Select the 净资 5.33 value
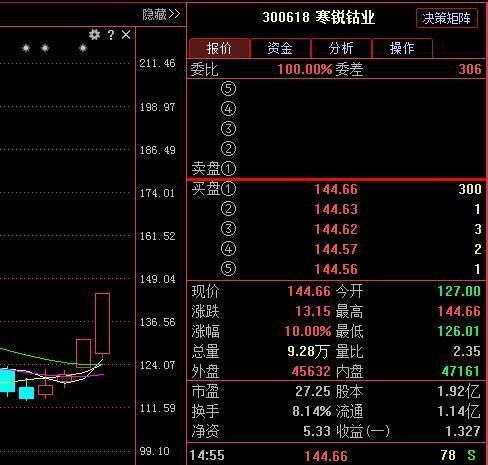 (317, 431)
